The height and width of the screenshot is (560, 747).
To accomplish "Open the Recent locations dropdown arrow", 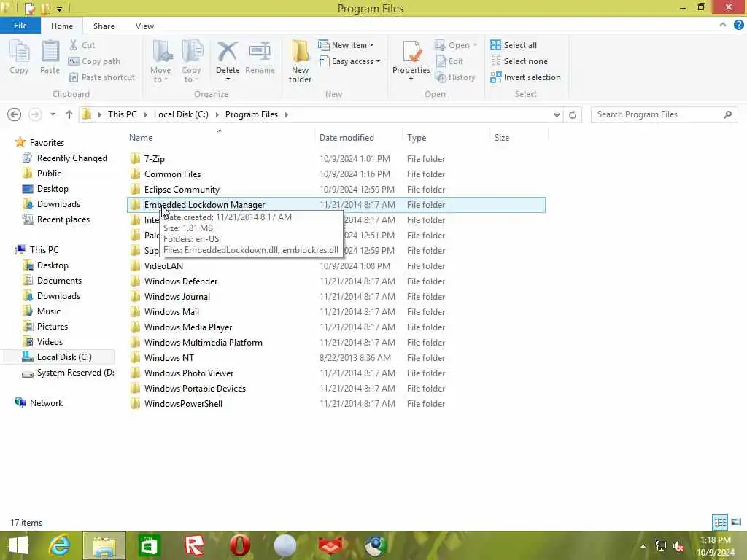I will 53,114.
